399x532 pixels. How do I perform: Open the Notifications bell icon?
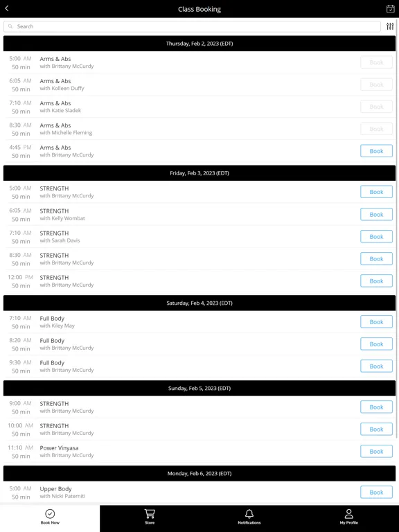pos(249,514)
